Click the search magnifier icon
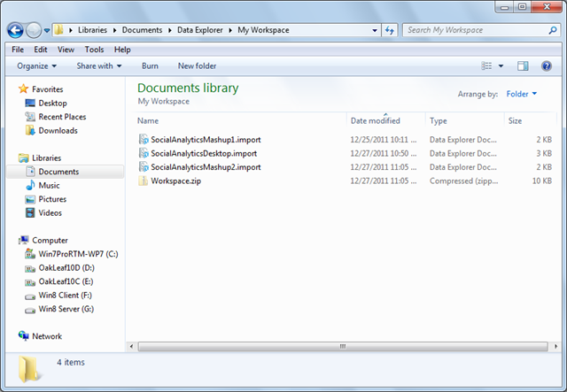 (553, 30)
